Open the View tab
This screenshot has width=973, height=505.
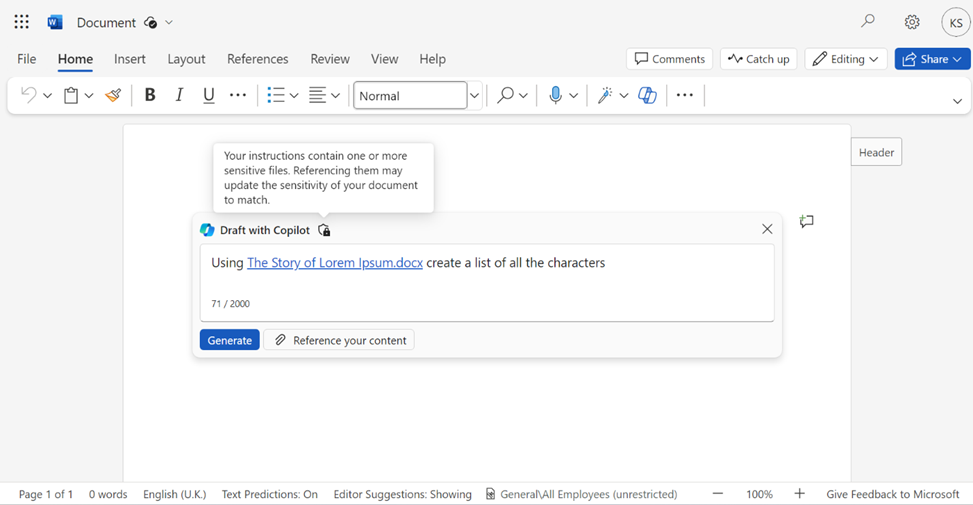click(385, 59)
